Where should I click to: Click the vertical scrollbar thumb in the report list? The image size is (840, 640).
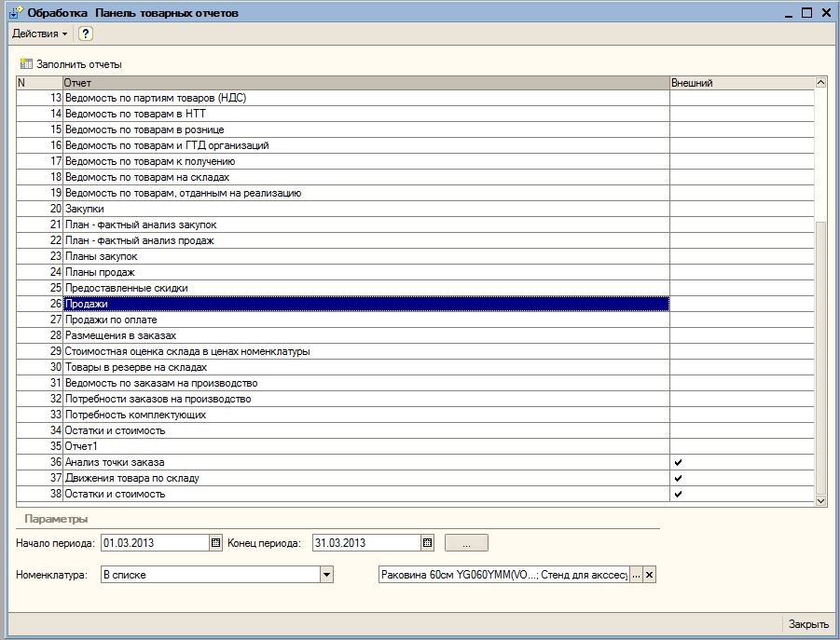pos(820,358)
